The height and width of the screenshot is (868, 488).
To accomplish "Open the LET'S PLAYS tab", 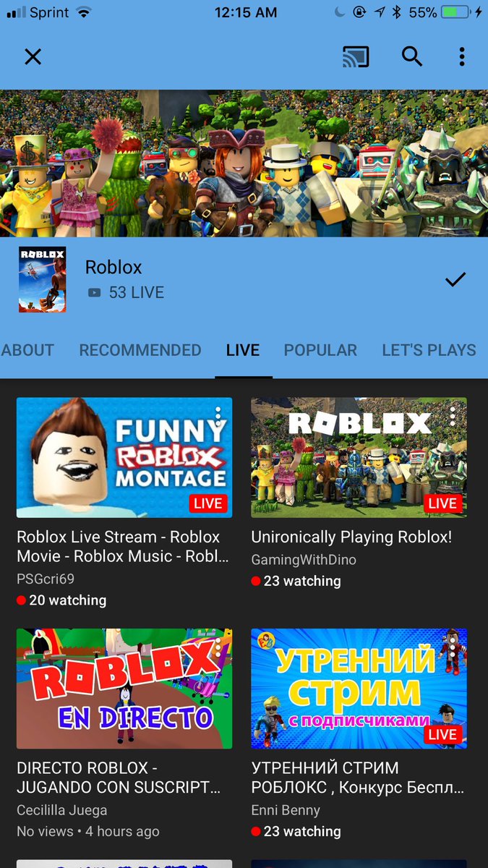I will tap(429, 350).
